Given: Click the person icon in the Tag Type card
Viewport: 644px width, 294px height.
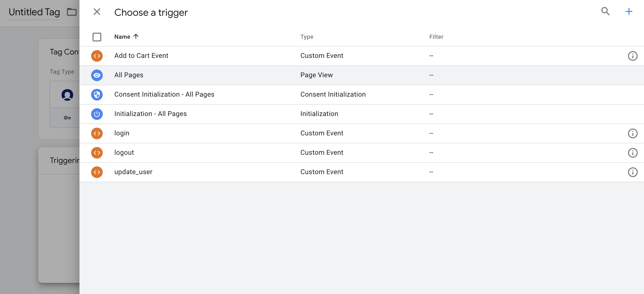Looking at the screenshot, I should click(x=67, y=95).
